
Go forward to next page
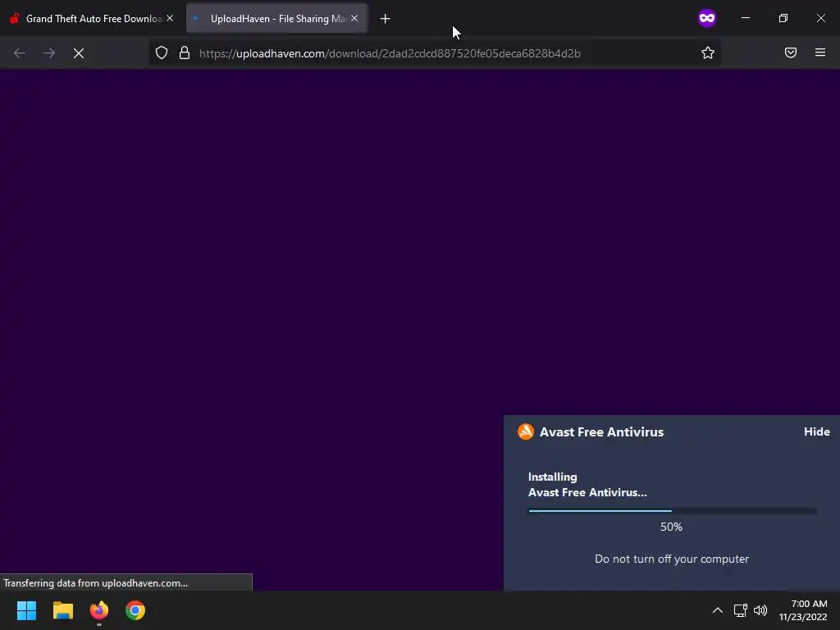coord(49,53)
